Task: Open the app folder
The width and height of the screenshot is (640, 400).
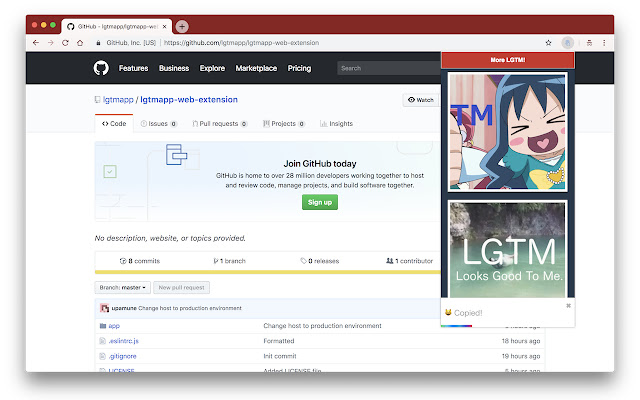Action: (114, 326)
